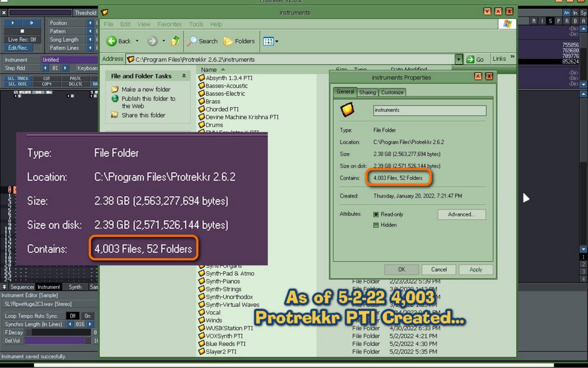Click the X button left of Threshold

[x=4, y=13]
